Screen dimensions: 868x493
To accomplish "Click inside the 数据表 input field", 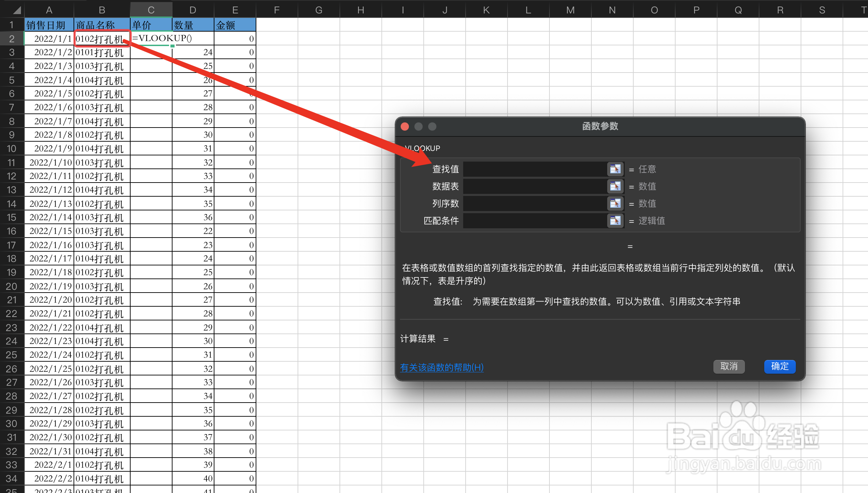I will [535, 186].
